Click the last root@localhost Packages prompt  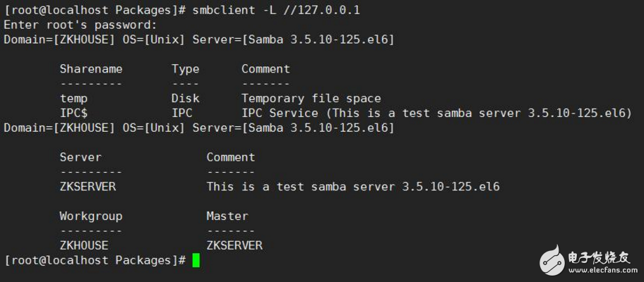(95, 260)
